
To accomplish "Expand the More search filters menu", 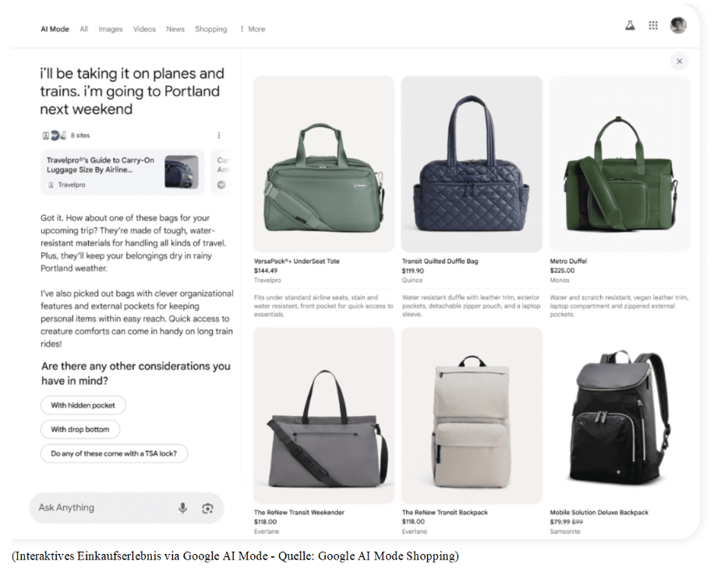I will click(253, 30).
